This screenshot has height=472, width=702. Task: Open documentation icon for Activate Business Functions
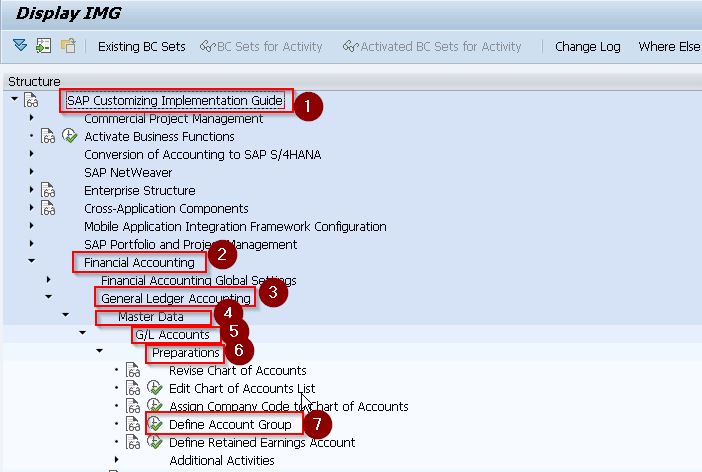(x=48, y=136)
